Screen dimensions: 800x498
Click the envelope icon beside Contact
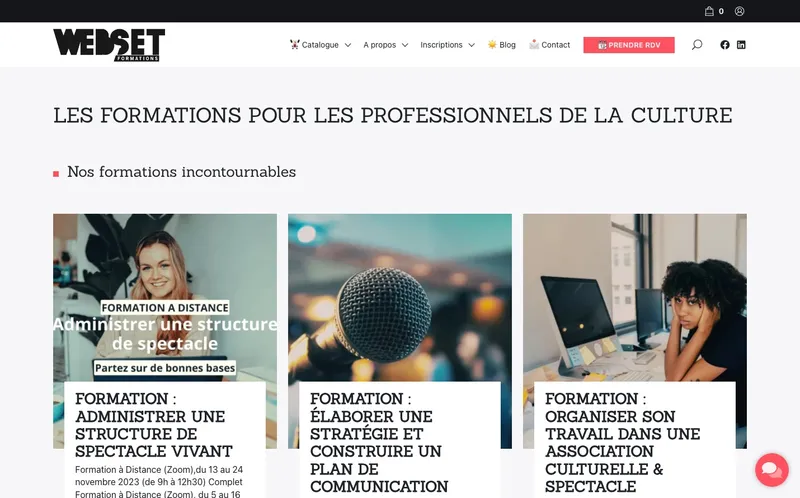point(534,45)
